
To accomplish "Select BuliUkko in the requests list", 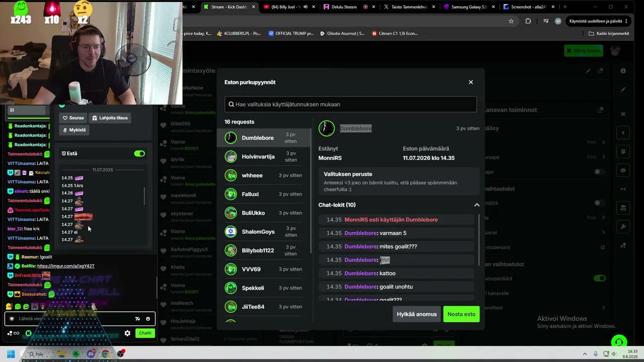I will pyautogui.click(x=264, y=213).
